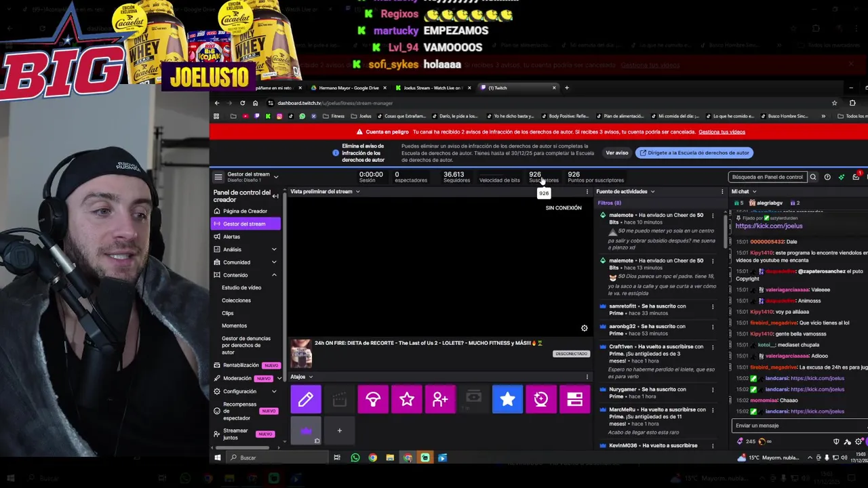Bookmark this page with the star icon
Image resolution: width=868 pixels, height=488 pixels.
click(834, 103)
